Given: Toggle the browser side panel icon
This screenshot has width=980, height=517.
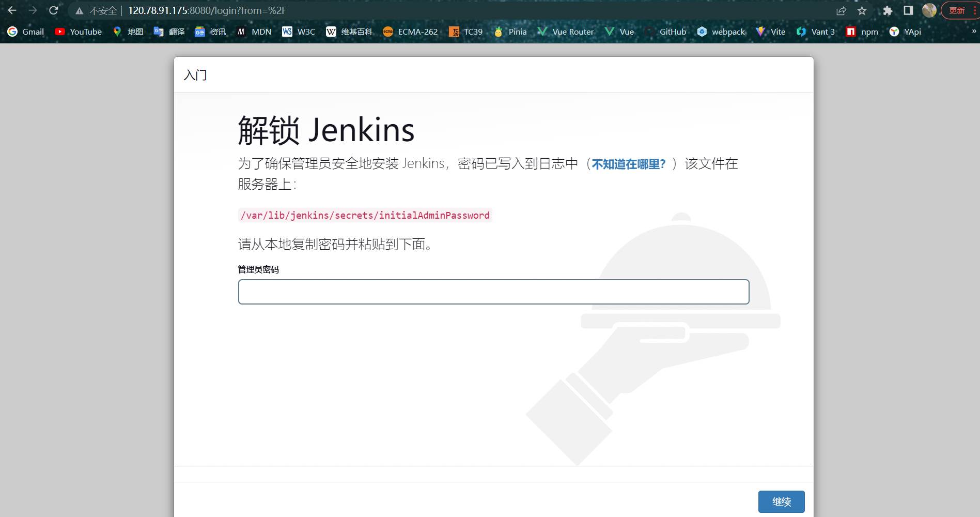Looking at the screenshot, I should [x=908, y=10].
